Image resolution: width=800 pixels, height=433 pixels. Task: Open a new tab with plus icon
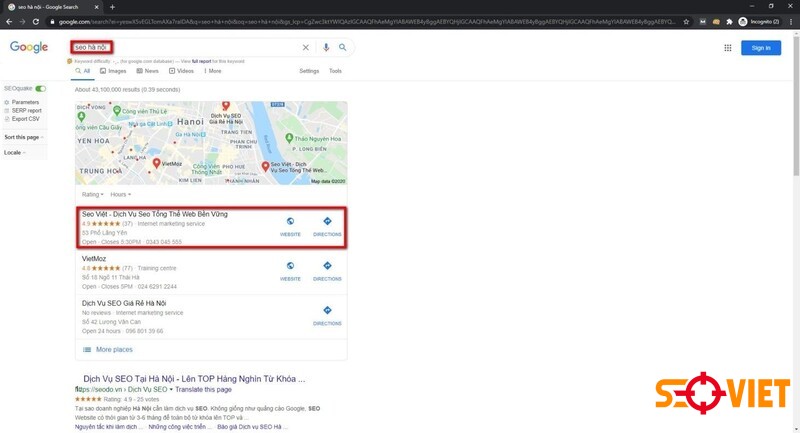(x=112, y=7)
